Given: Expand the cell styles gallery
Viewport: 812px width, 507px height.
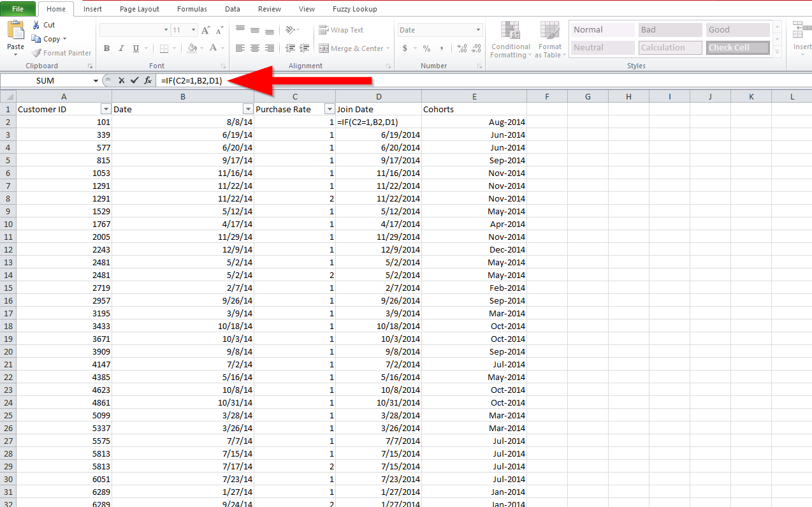Looking at the screenshot, I should pyautogui.click(x=777, y=52).
